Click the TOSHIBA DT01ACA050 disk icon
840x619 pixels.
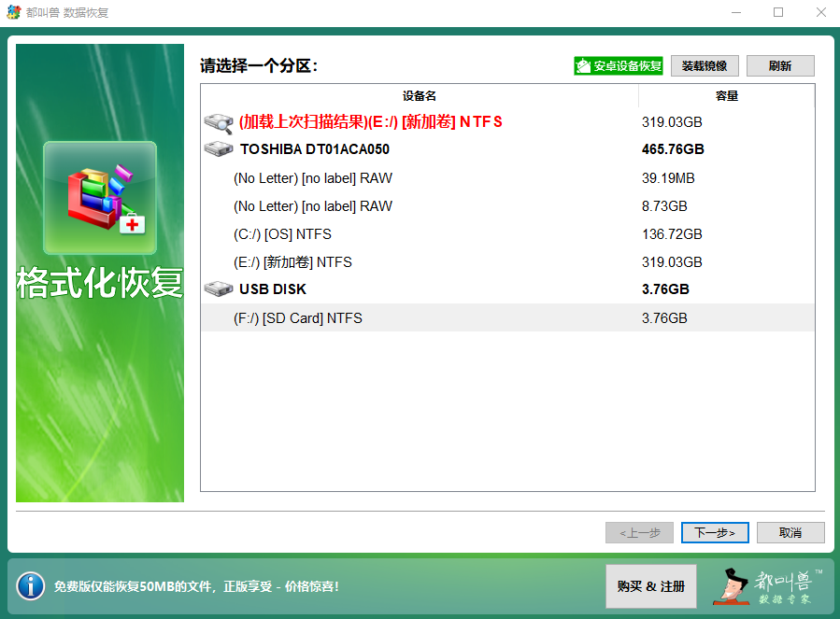[x=219, y=148]
